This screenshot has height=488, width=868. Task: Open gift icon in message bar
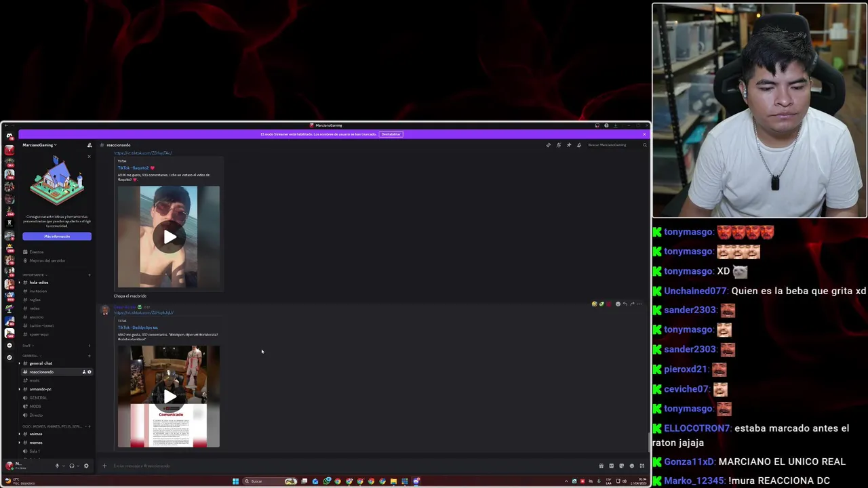601,466
